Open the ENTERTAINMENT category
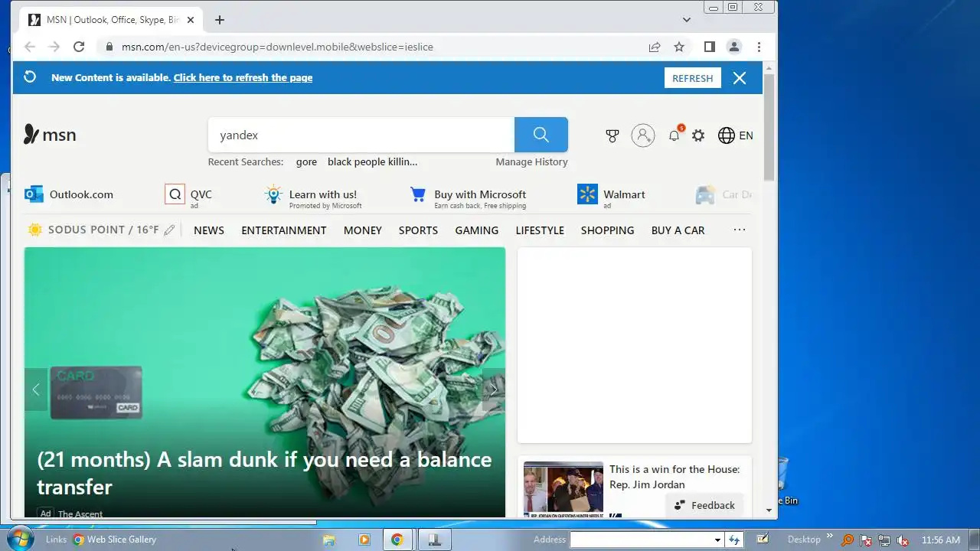Screen dimensions: 980x551 click(x=284, y=230)
